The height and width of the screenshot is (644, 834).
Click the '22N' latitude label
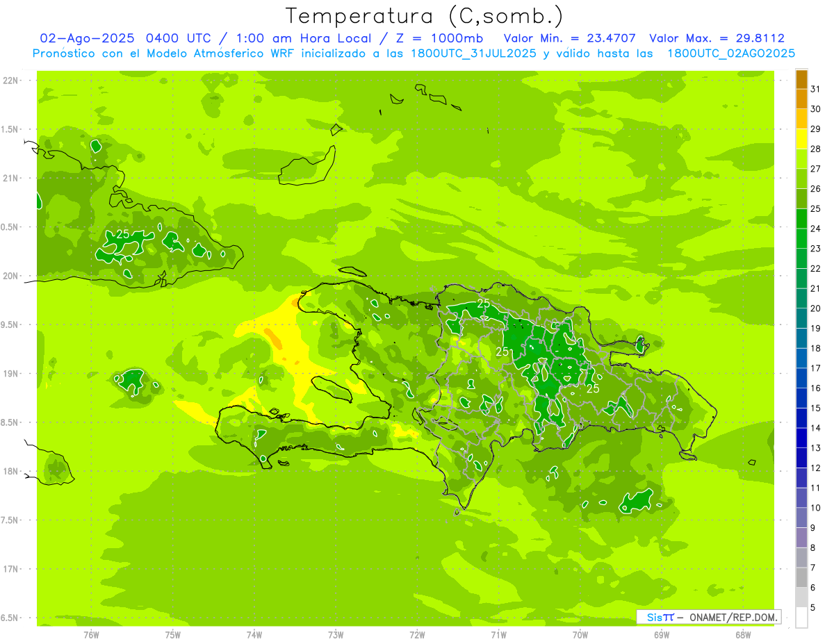pos(10,81)
